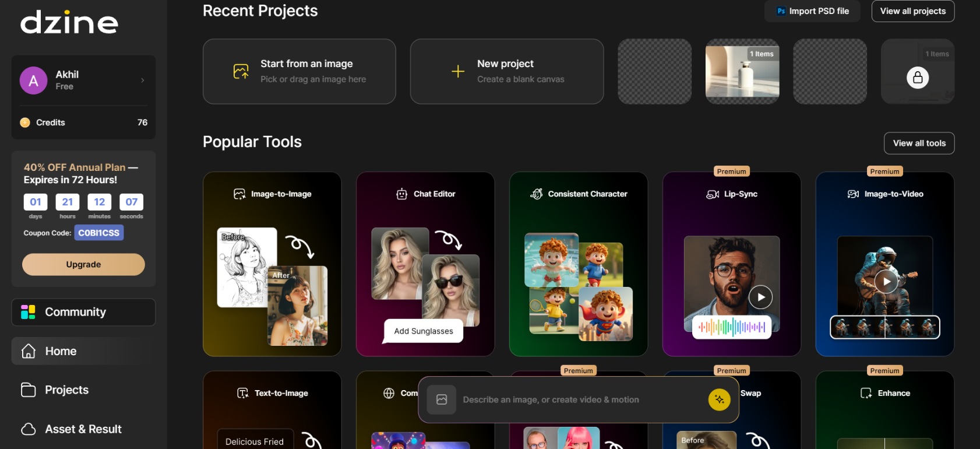Open the Community section
Viewport: 980px width, 449px height.
[83, 312]
